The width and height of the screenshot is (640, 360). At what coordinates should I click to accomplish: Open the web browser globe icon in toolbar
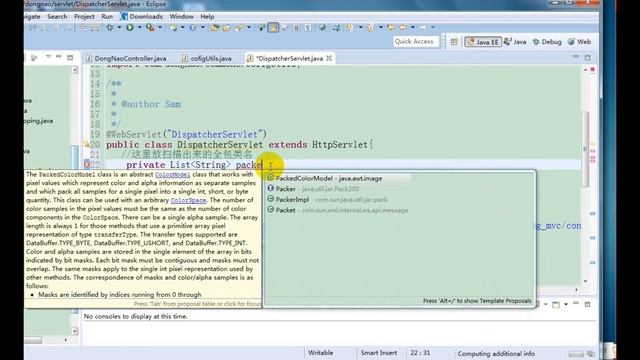click(322, 27)
